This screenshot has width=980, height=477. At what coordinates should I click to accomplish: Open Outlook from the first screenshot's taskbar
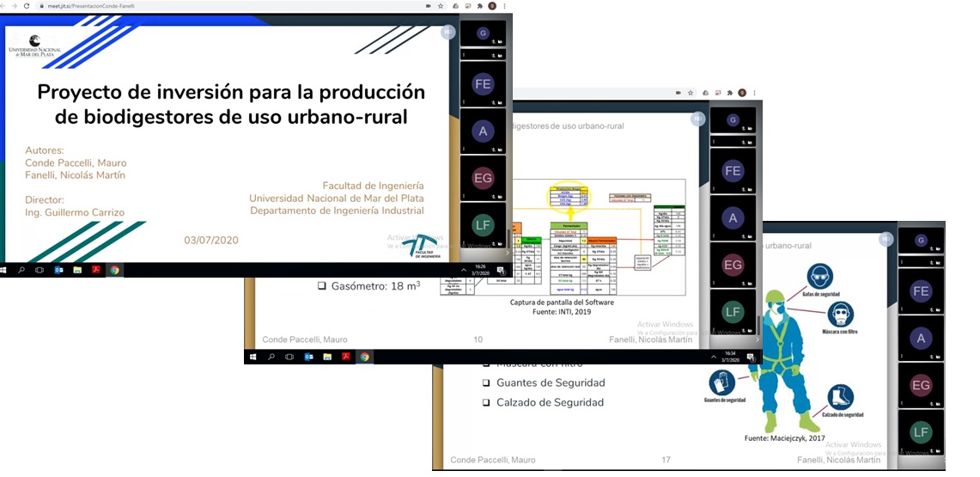59,270
